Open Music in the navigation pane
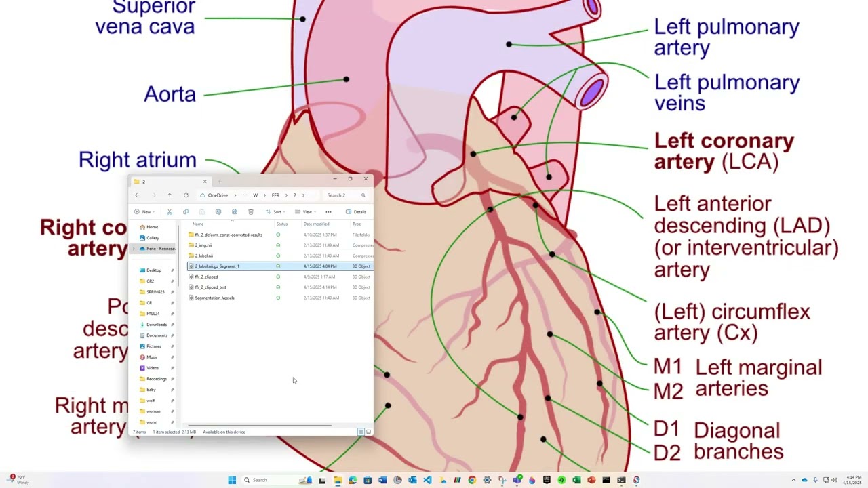This screenshot has height=488, width=868. pyautogui.click(x=152, y=357)
